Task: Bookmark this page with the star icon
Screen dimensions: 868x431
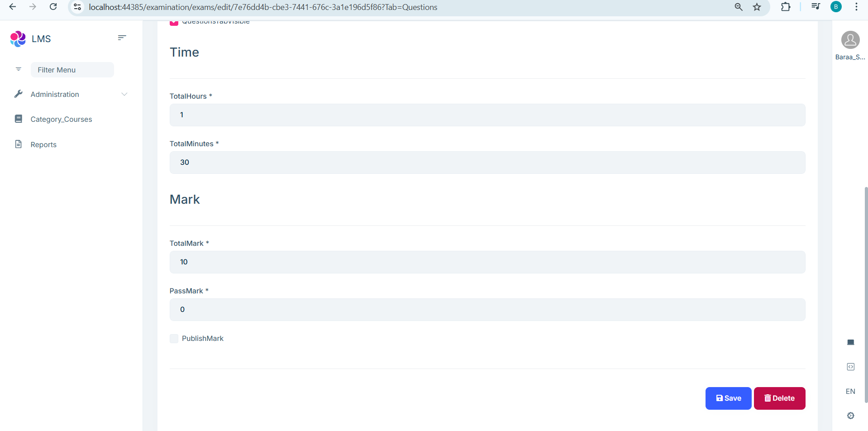Action: pos(757,7)
